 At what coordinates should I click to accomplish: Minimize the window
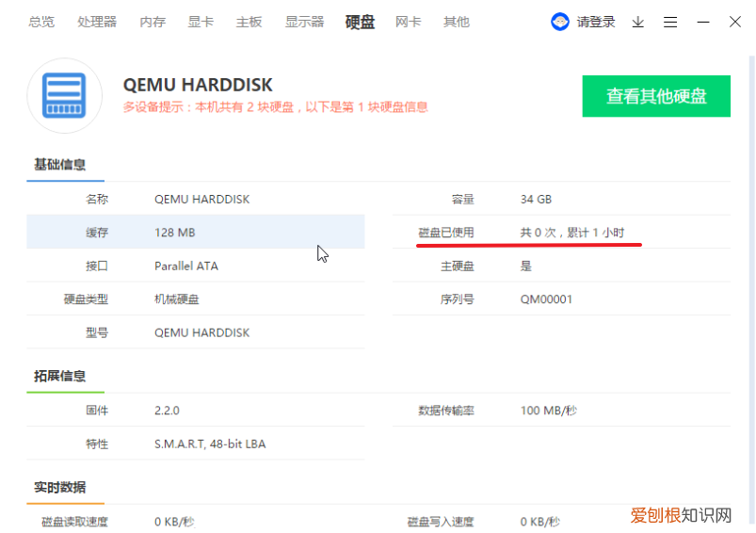pos(703,22)
